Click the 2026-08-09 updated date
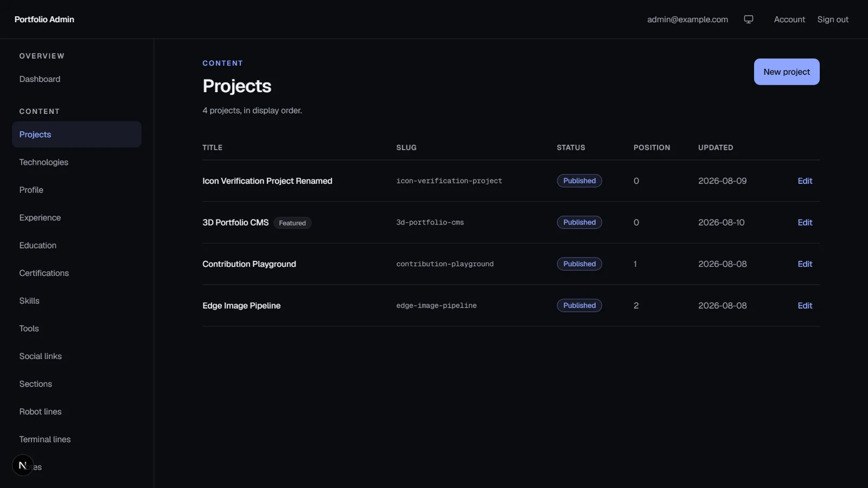Viewport: 868px width, 488px height. tap(723, 181)
